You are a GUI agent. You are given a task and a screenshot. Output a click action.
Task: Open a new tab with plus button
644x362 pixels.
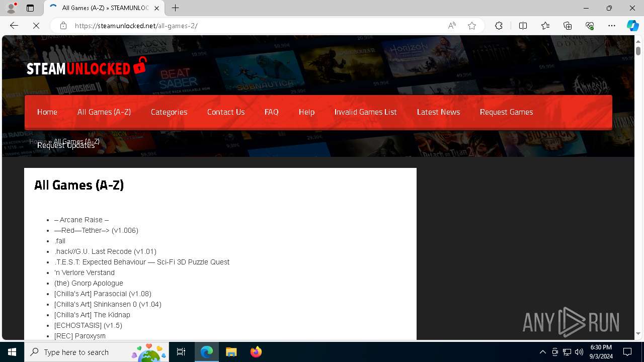coord(175,8)
